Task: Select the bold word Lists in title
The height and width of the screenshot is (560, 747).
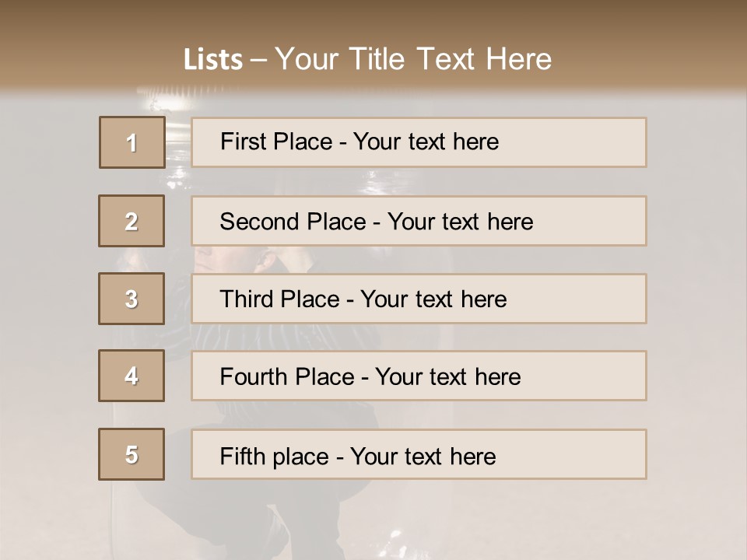Action: pyautogui.click(x=213, y=60)
